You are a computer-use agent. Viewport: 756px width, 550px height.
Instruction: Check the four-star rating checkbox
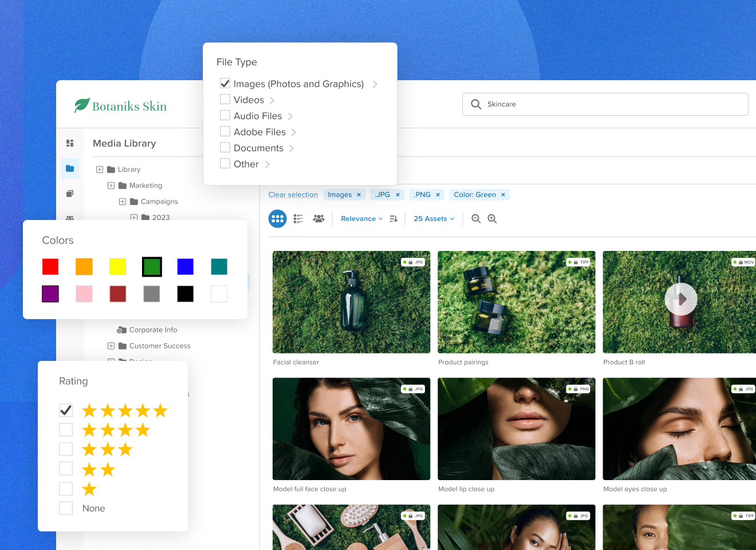66,430
